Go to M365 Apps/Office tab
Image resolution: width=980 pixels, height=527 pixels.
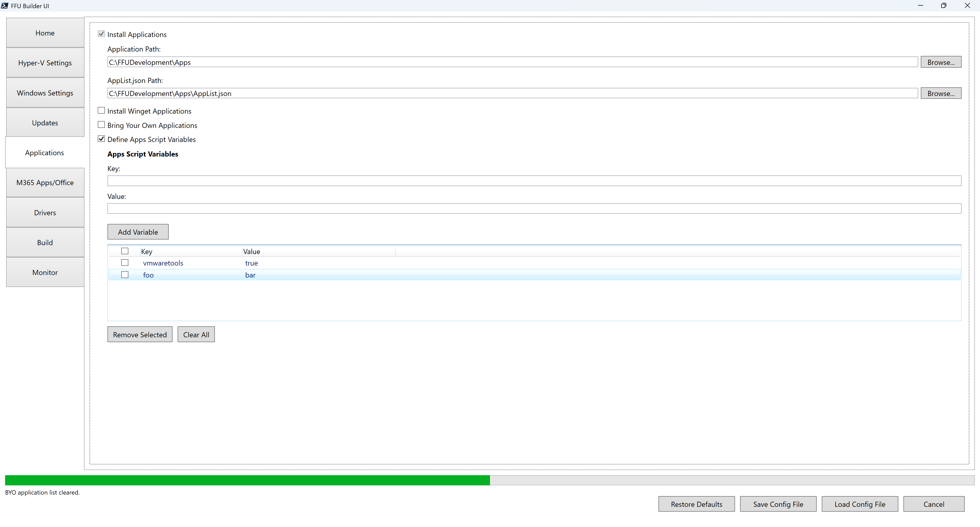[x=45, y=183]
